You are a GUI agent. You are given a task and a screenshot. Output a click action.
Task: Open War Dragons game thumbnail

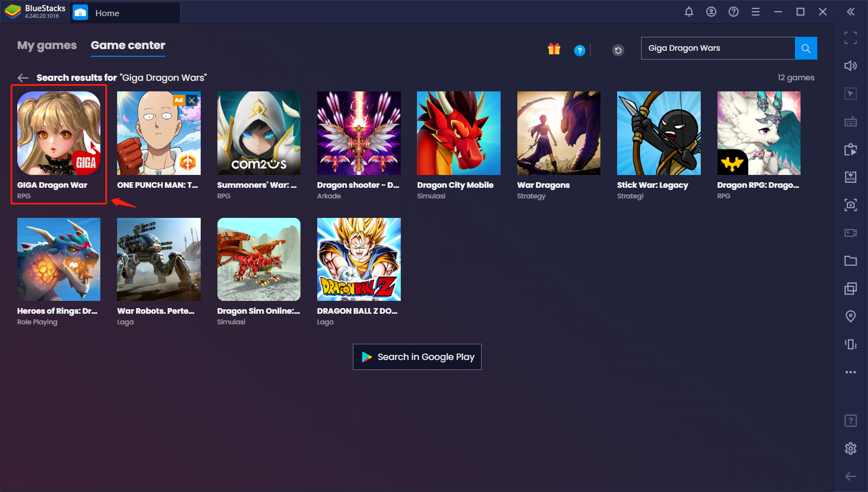pyautogui.click(x=559, y=133)
